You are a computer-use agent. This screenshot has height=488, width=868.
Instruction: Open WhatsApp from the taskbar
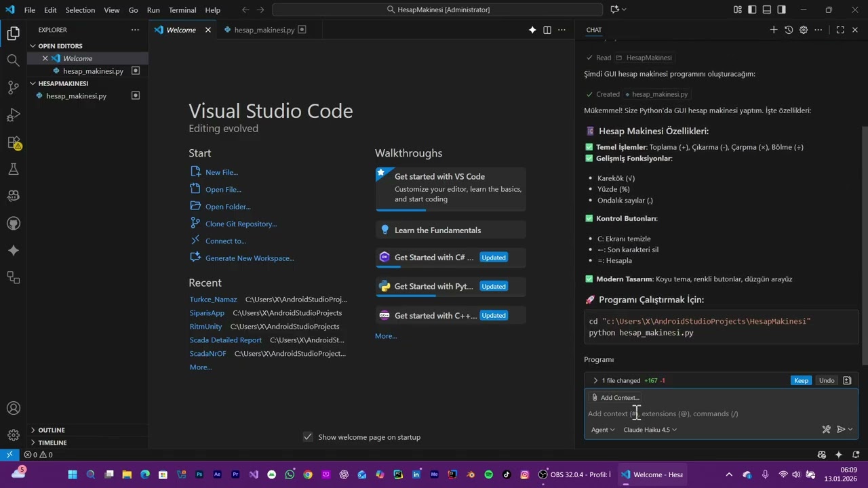290,474
